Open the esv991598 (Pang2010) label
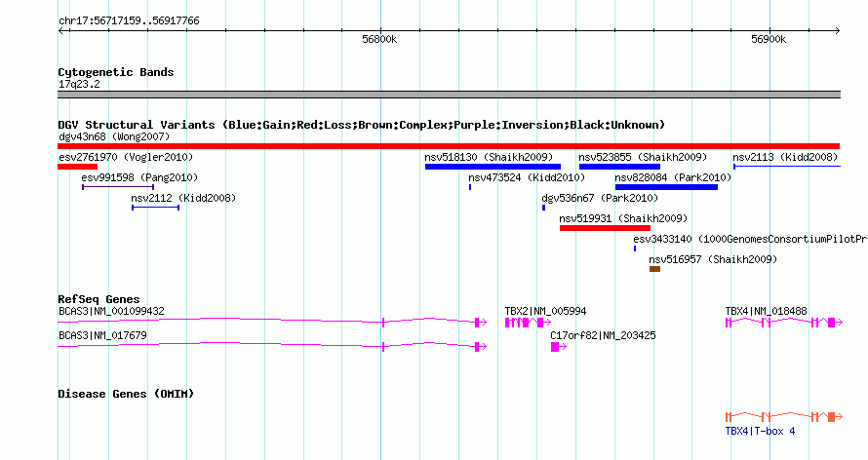The image size is (868, 460). tap(139, 177)
